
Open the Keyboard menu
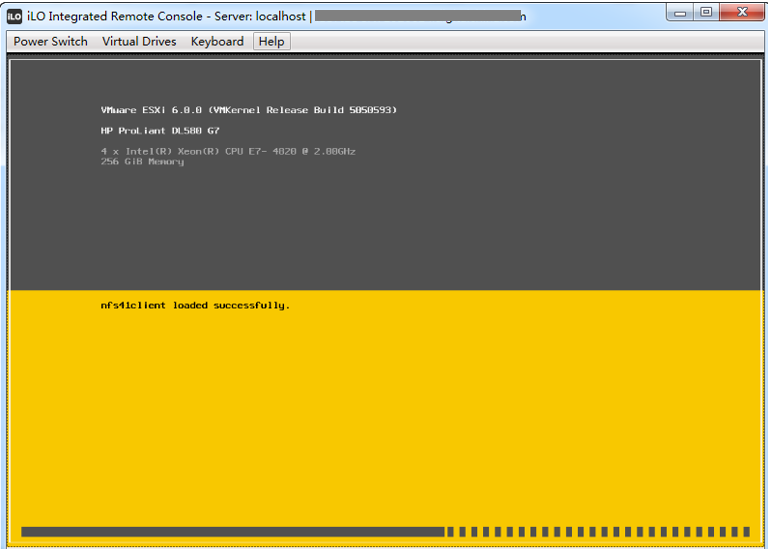click(x=217, y=42)
